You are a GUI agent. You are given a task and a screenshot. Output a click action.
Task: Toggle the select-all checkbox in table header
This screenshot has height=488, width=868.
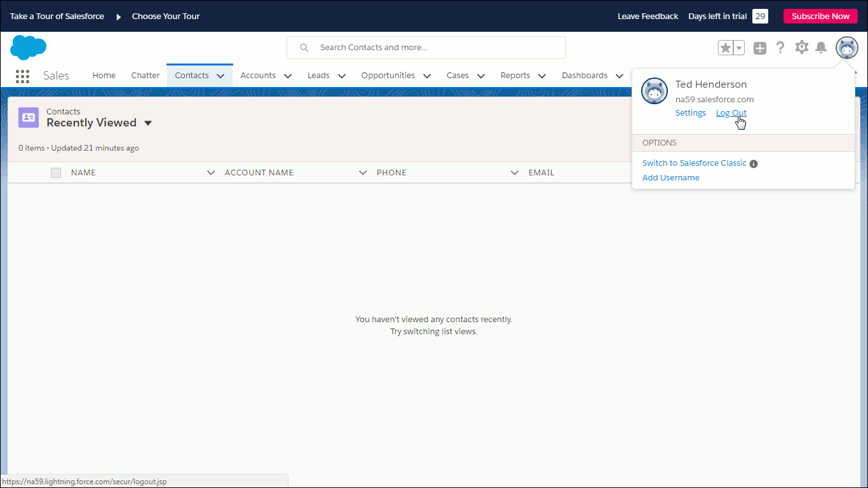56,173
